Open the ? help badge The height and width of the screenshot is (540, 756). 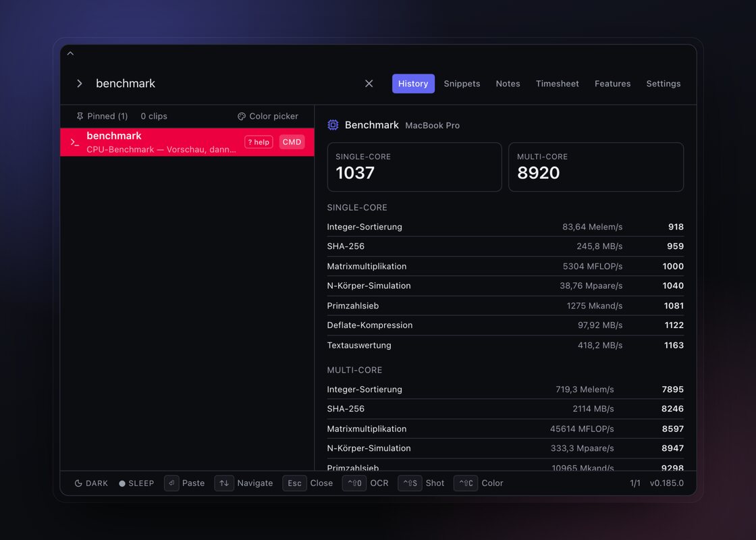point(259,142)
